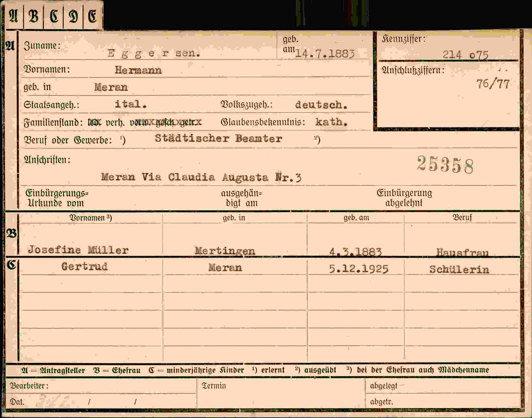Click the wife's birth date "4.3.1883"
532x418 pixels.
coord(355,252)
